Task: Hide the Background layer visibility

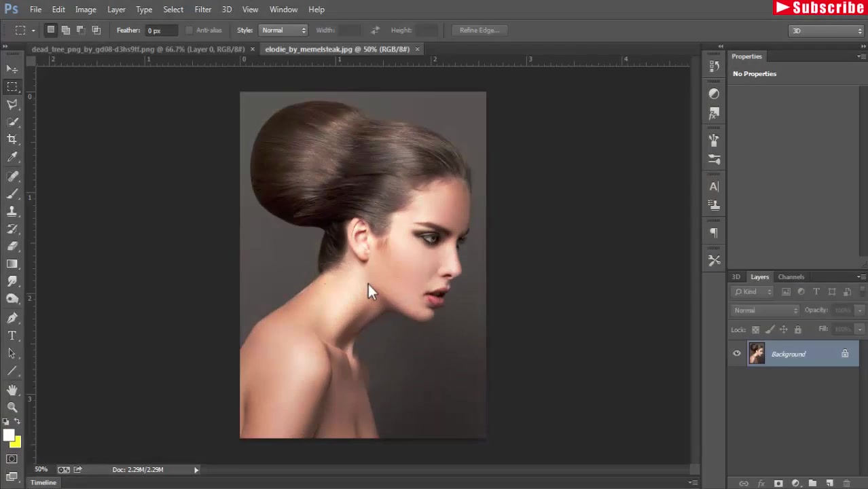Action: point(737,354)
